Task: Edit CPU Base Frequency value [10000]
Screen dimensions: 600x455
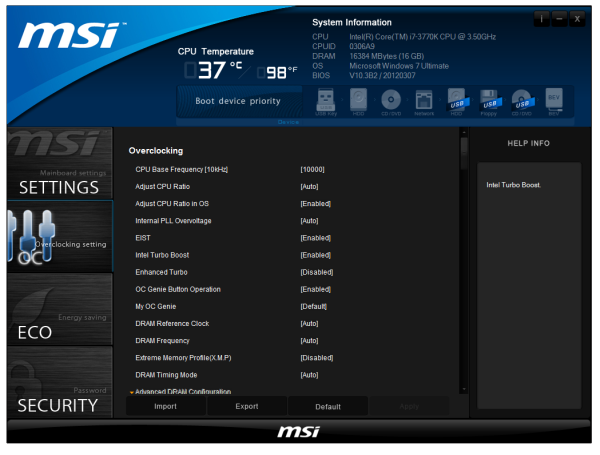Action: [312, 170]
